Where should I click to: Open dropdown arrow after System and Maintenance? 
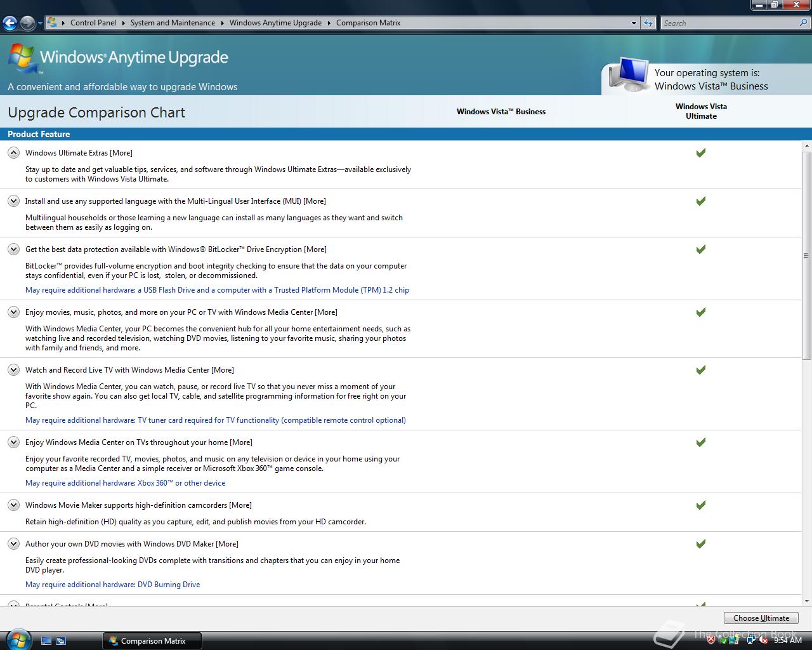pyautogui.click(x=223, y=23)
